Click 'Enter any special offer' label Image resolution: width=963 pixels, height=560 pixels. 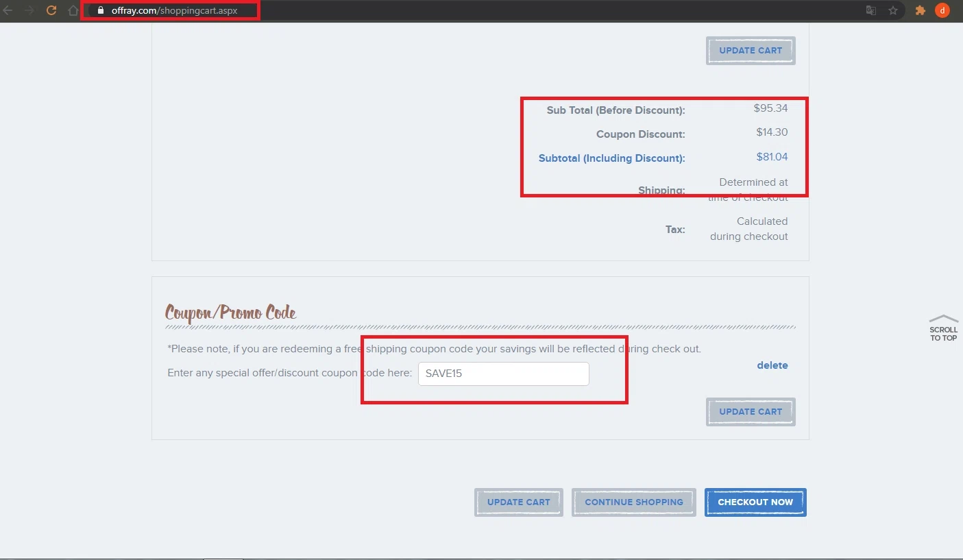(x=289, y=374)
